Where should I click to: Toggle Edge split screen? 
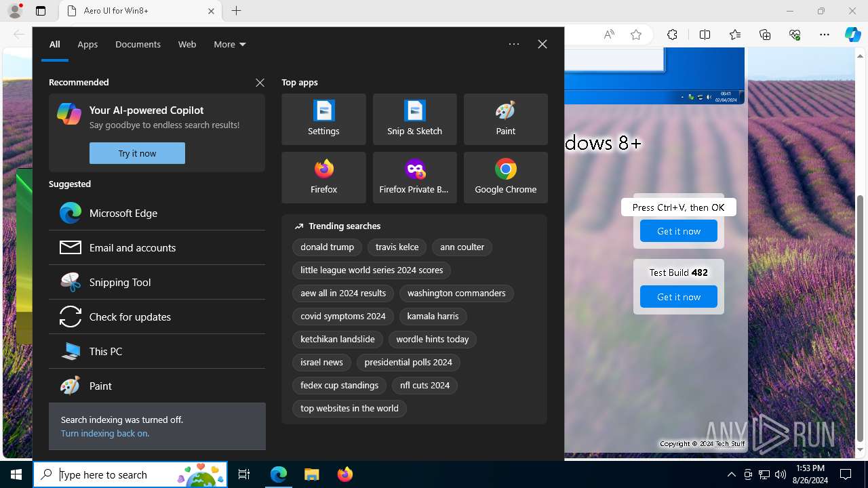pyautogui.click(x=705, y=35)
